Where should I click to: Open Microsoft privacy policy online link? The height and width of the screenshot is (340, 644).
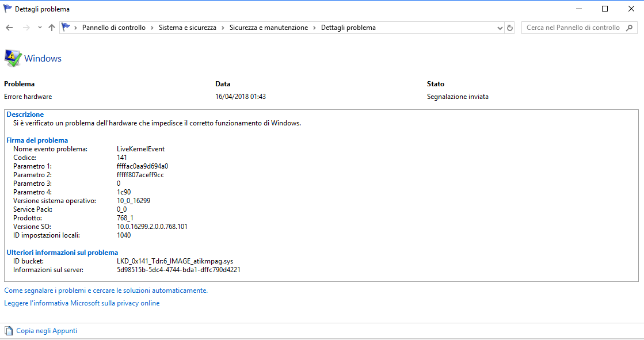82,303
